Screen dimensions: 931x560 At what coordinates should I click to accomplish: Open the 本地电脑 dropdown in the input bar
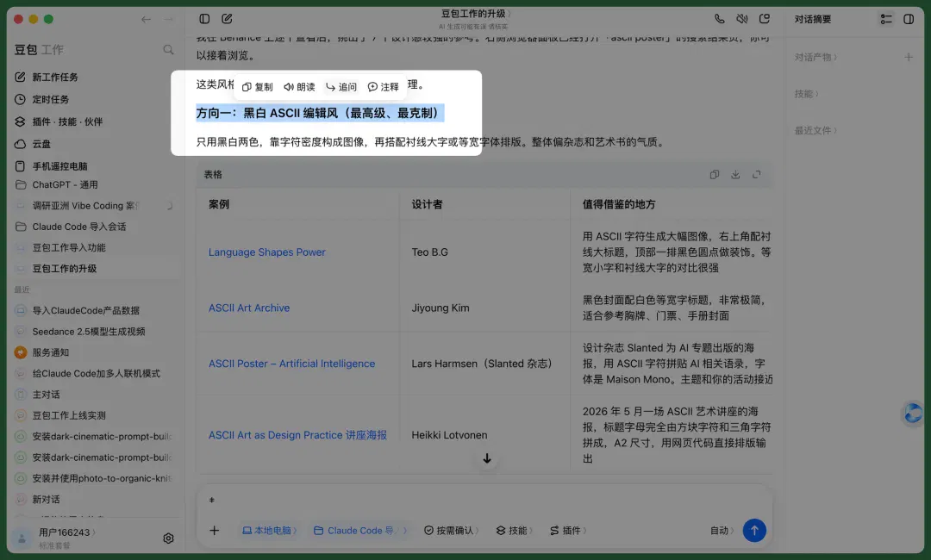270,531
